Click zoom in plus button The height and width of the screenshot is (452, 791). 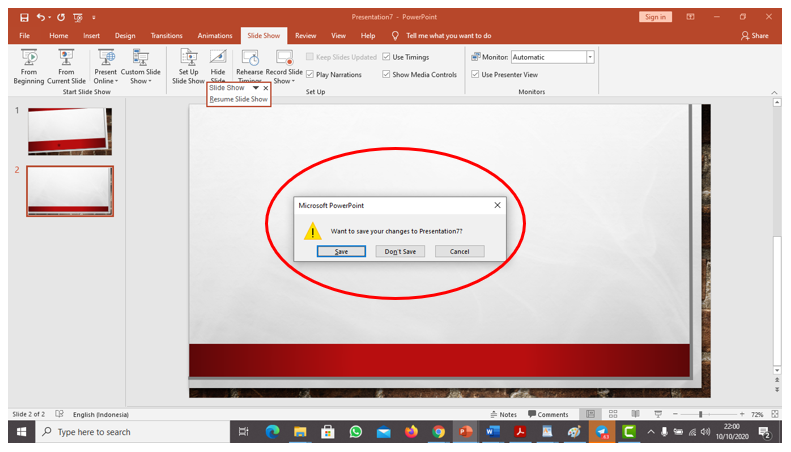click(742, 414)
